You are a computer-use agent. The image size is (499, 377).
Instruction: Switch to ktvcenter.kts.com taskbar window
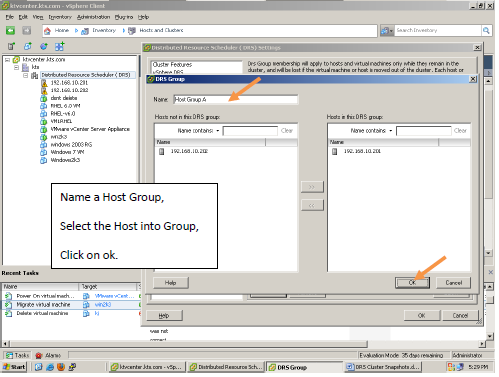click(147, 367)
